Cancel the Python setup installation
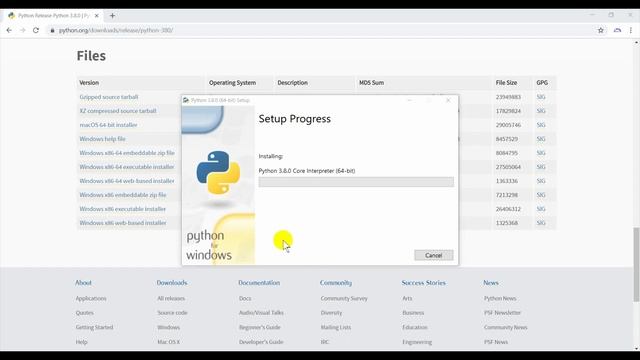 coord(433,255)
